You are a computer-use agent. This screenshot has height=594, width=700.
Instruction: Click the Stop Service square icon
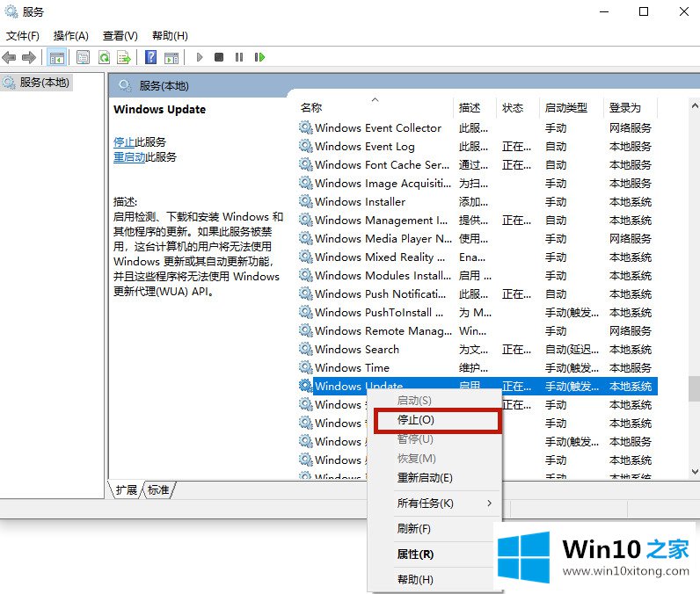219,57
